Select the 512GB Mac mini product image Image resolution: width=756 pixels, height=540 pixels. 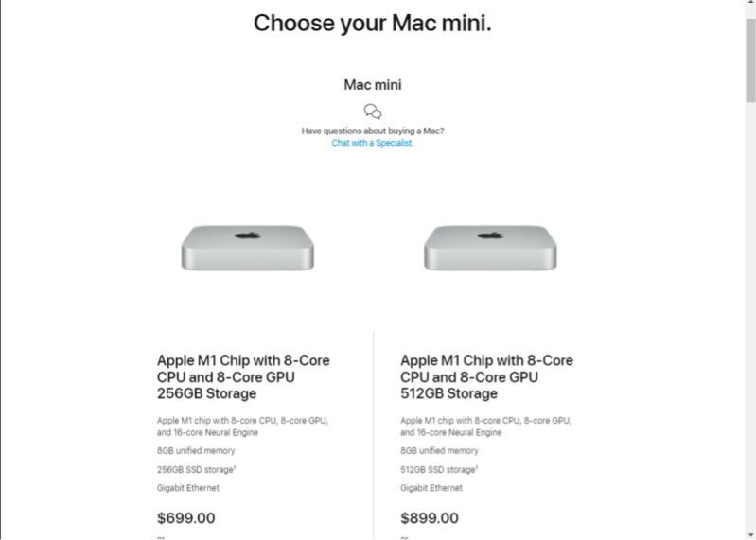(490, 247)
